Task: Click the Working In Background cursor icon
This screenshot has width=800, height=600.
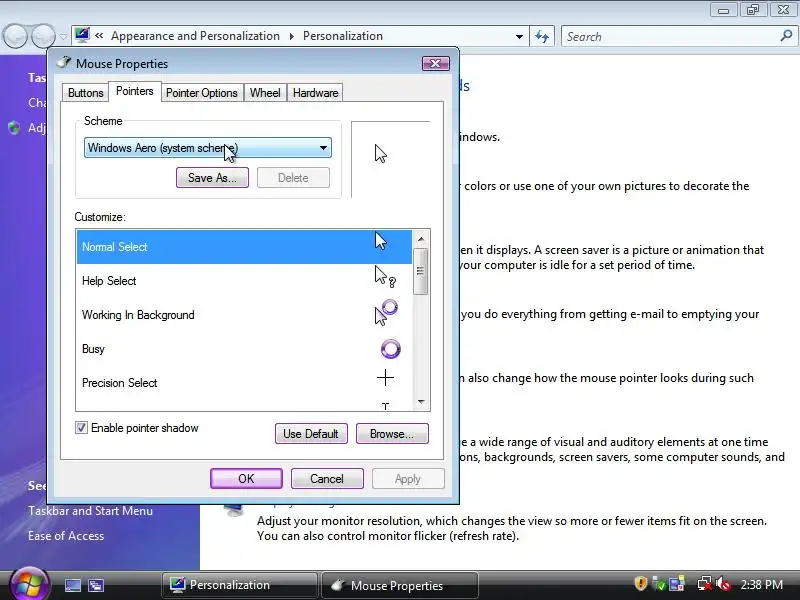Action: pyautogui.click(x=386, y=312)
